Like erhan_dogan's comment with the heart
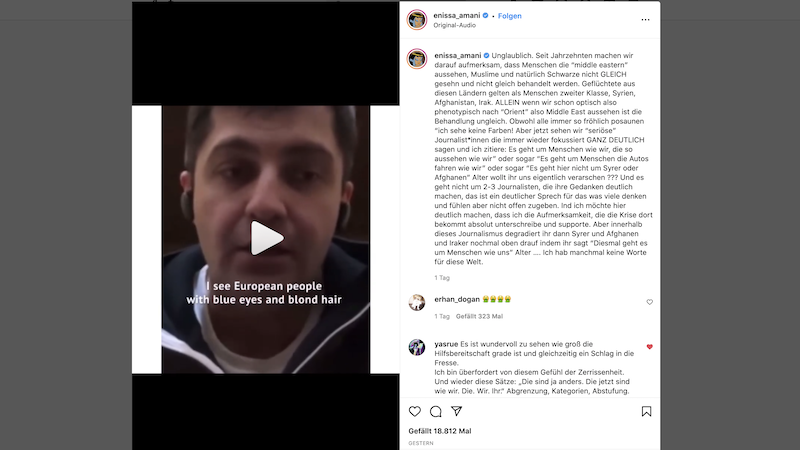Screen dimensions: 800x450 point(649,302)
